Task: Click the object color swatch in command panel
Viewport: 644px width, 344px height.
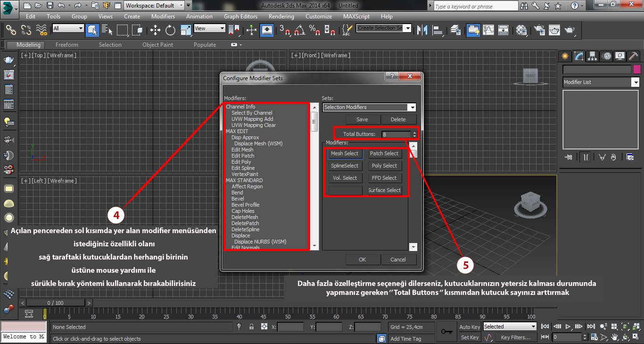Action: [637, 69]
